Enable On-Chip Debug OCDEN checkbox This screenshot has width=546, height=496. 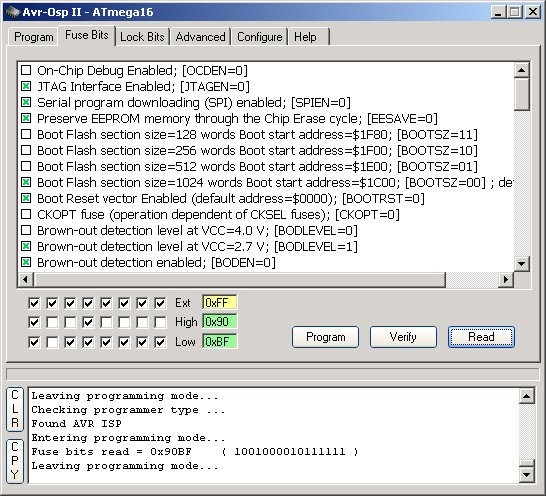pyautogui.click(x=26, y=70)
